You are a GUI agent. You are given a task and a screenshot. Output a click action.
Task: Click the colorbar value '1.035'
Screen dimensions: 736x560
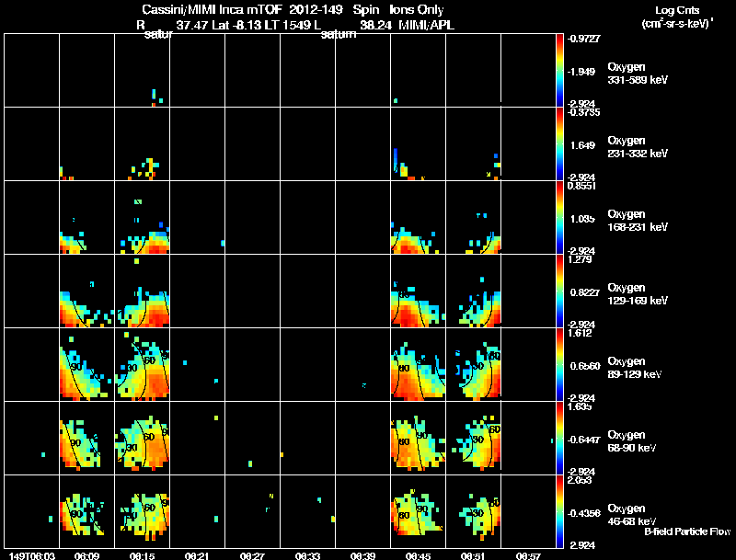coord(582,219)
